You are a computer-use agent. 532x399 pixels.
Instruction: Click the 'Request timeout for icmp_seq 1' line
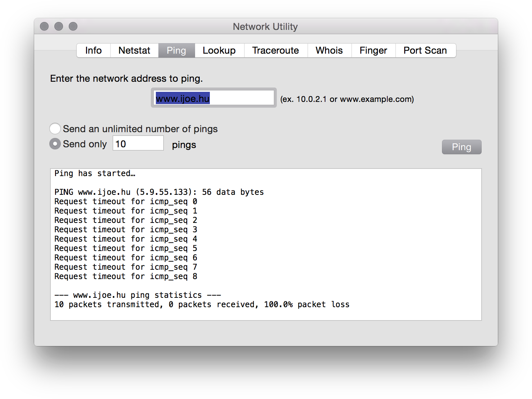coord(126,211)
